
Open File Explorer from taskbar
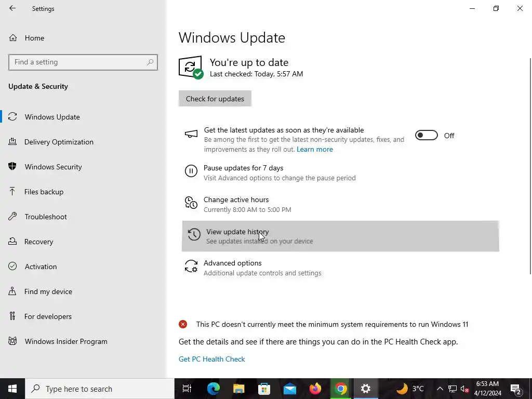pos(239,389)
